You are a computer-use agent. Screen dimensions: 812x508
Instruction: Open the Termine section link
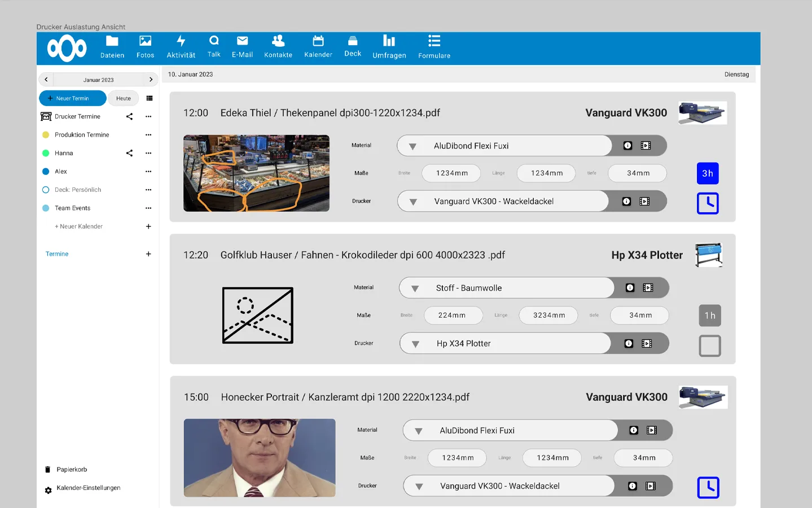tap(57, 254)
